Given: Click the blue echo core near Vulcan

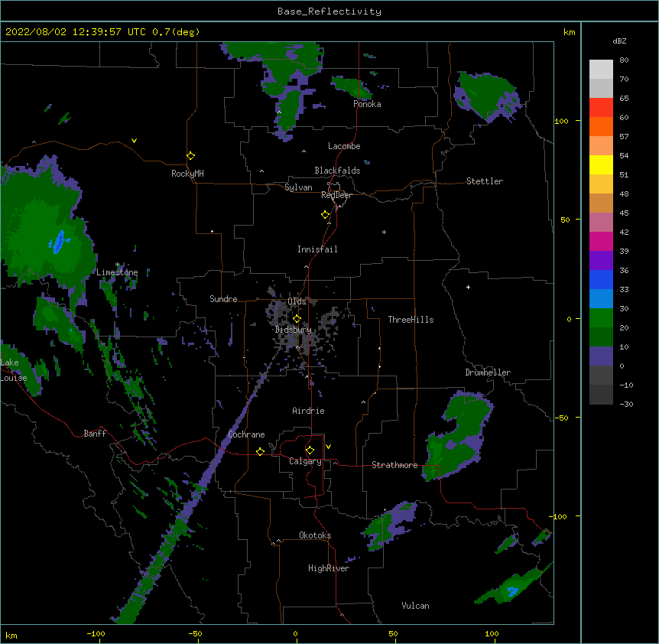Looking at the screenshot, I should pyautogui.click(x=513, y=591).
